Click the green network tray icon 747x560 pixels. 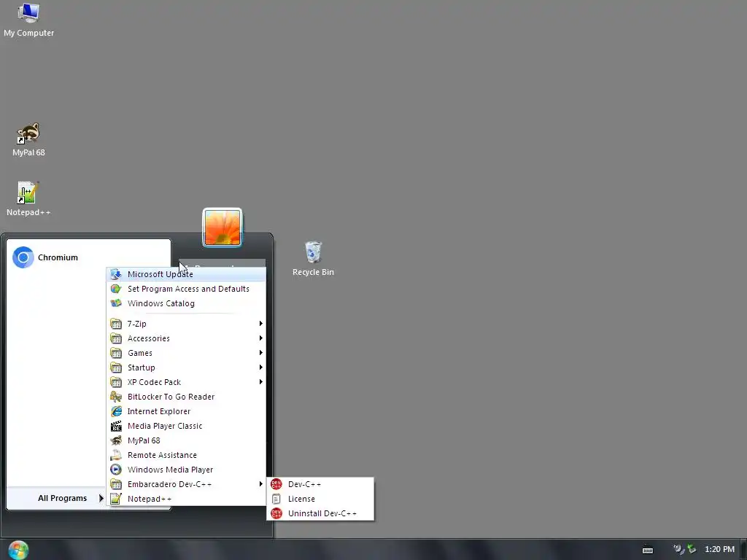click(692, 550)
